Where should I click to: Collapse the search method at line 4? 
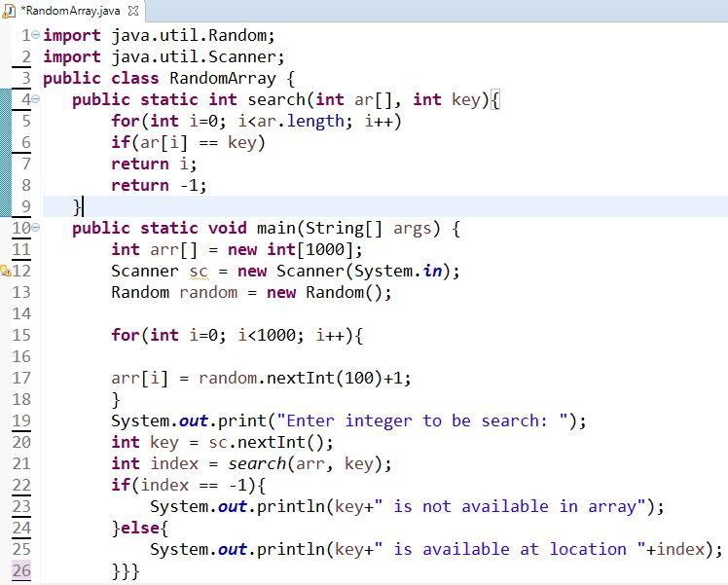coord(36,99)
